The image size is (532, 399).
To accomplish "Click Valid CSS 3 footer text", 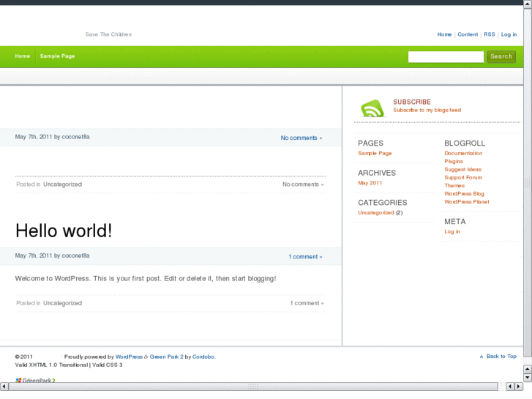I will [x=108, y=365].
